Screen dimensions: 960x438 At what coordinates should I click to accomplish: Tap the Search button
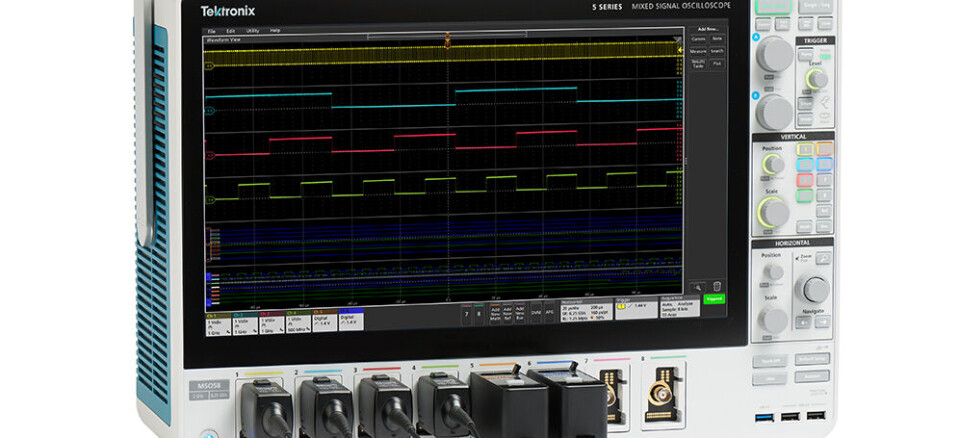pos(717,51)
